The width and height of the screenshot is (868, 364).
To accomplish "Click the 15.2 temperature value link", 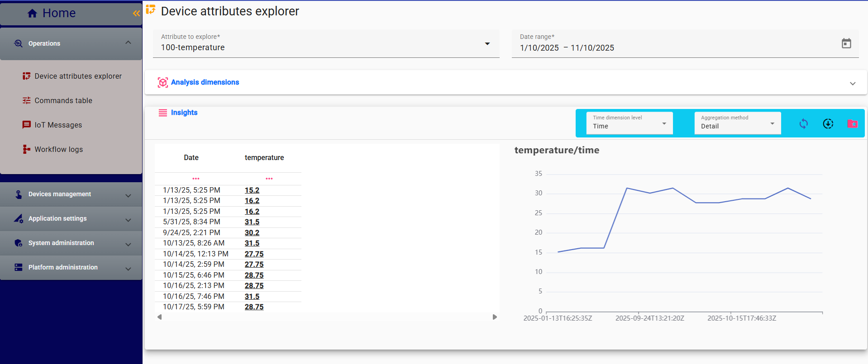I will pos(252,190).
